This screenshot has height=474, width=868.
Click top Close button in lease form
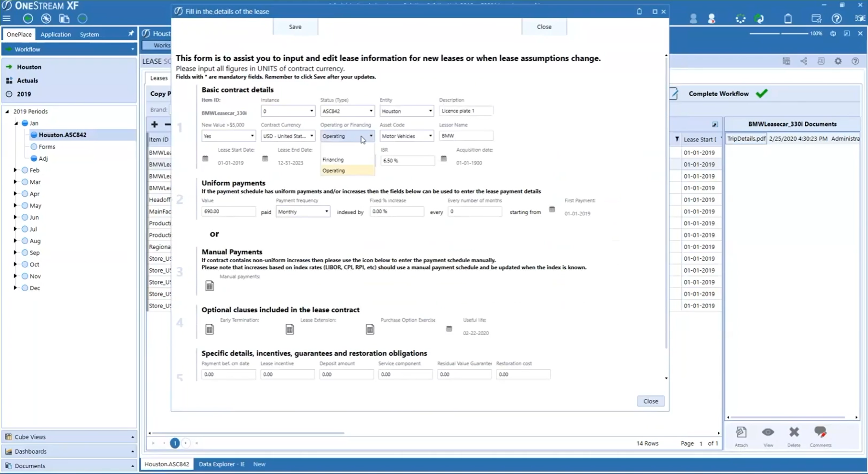[x=544, y=27]
